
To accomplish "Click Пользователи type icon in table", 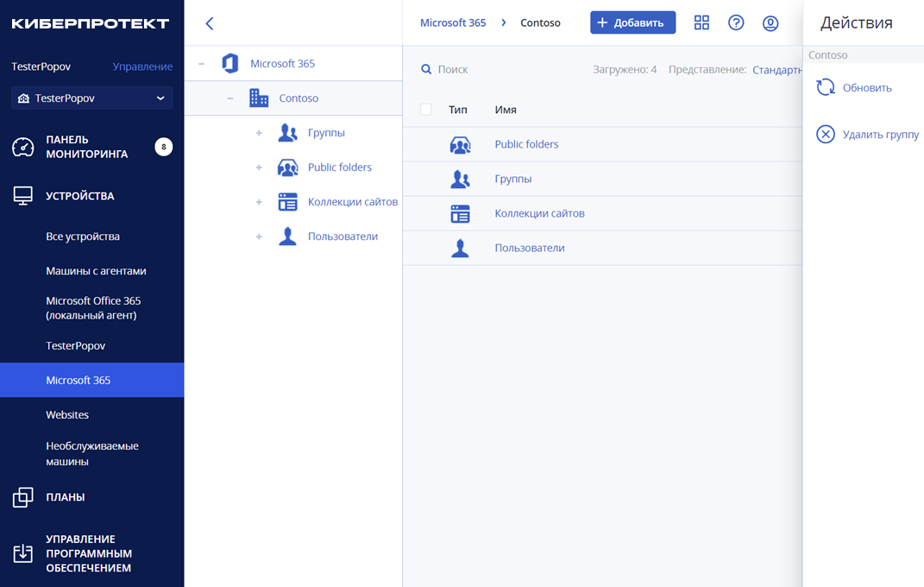I will (460, 248).
